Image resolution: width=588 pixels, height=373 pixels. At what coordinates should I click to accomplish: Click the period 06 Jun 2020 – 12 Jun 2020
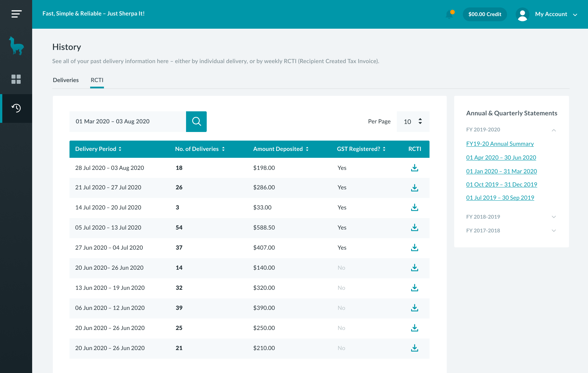click(110, 308)
